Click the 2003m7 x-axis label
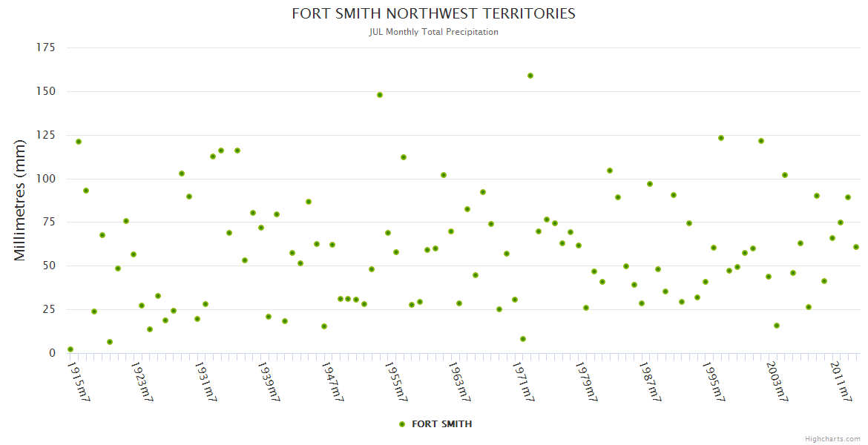Screen dimensions: 868x445 pyautogui.click(x=777, y=381)
